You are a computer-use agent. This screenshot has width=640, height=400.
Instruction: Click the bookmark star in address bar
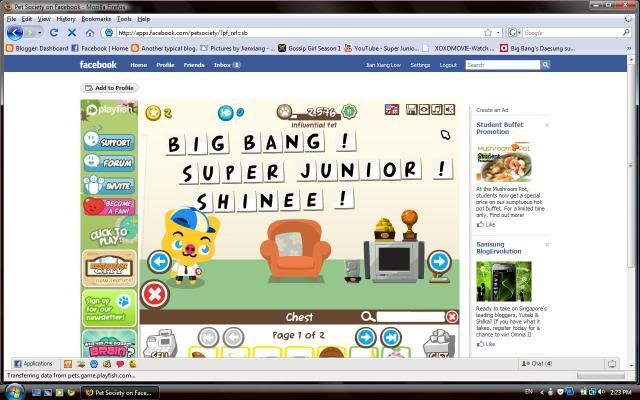pyautogui.click(x=488, y=33)
